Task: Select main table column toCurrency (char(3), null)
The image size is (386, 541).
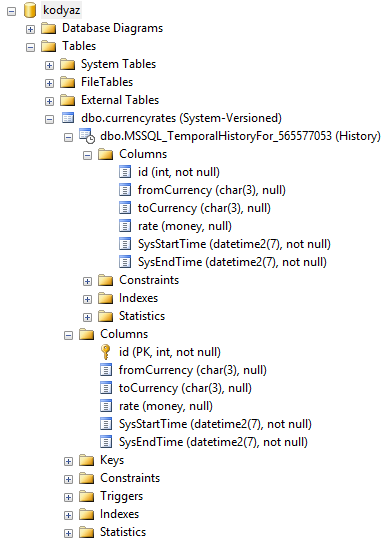Action: (185, 388)
